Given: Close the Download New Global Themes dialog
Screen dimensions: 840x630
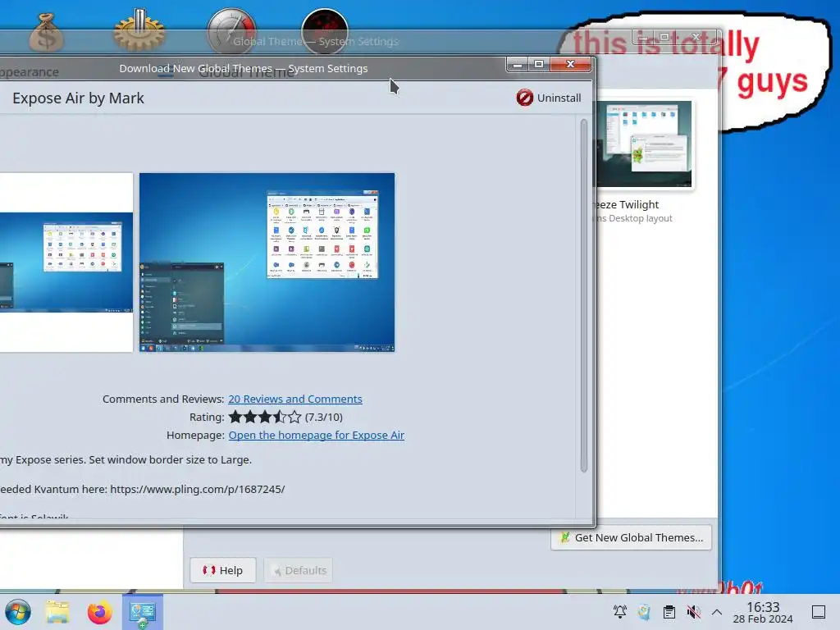Looking at the screenshot, I should click(571, 64).
